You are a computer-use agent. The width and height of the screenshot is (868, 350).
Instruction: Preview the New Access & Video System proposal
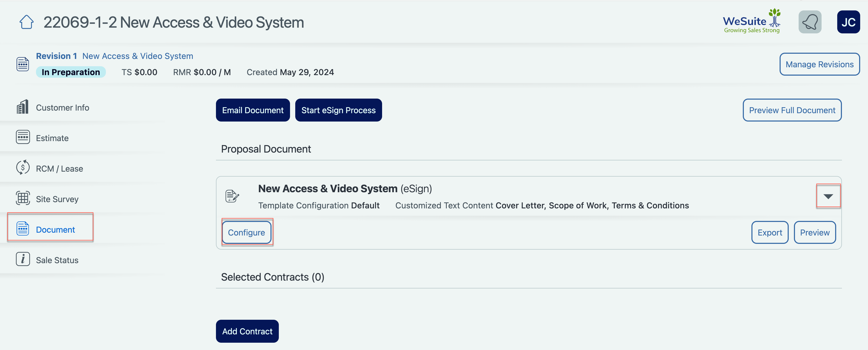point(815,232)
